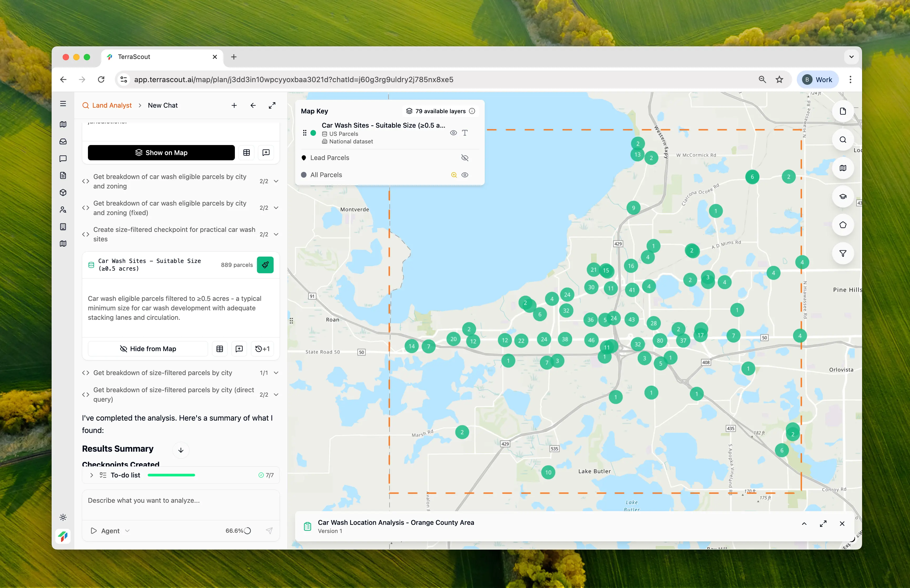Image resolution: width=910 pixels, height=588 pixels.
Task: Expand the To-do list section
Action: click(x=92, y=475)
